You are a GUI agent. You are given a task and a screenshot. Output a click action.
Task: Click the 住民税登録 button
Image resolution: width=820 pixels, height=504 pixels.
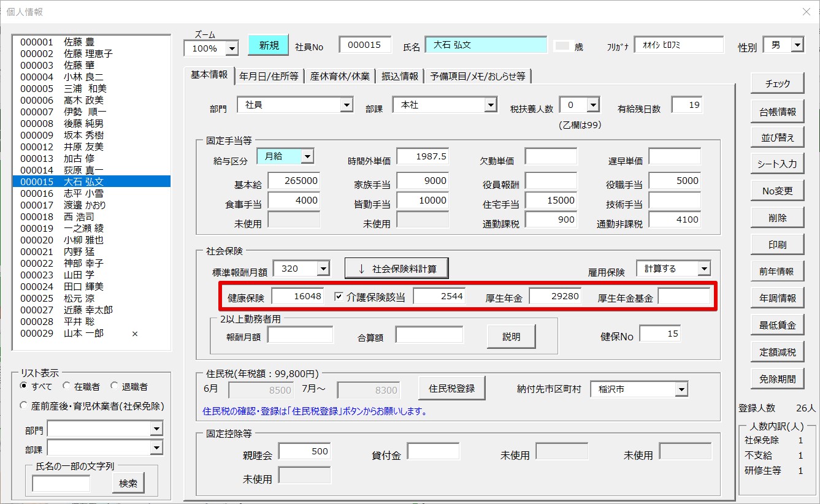[x=451, y=388]
